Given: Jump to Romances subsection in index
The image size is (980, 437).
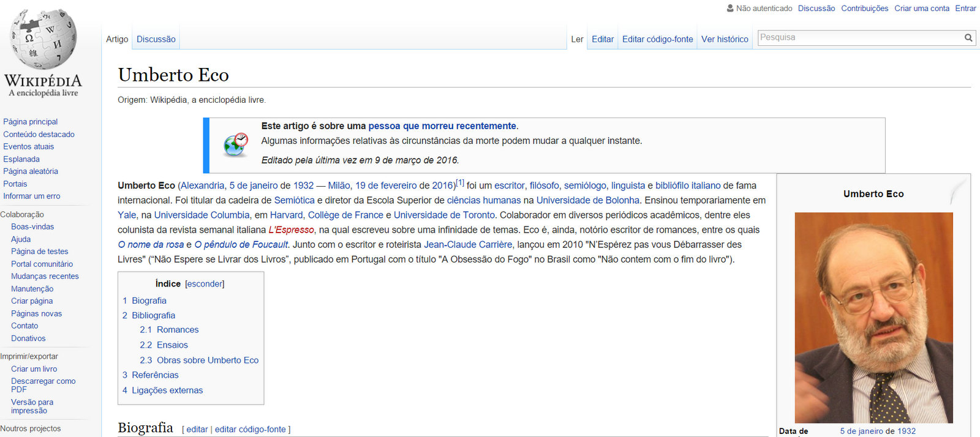Looking at the screenshot, I should click(x=177, y=330).
